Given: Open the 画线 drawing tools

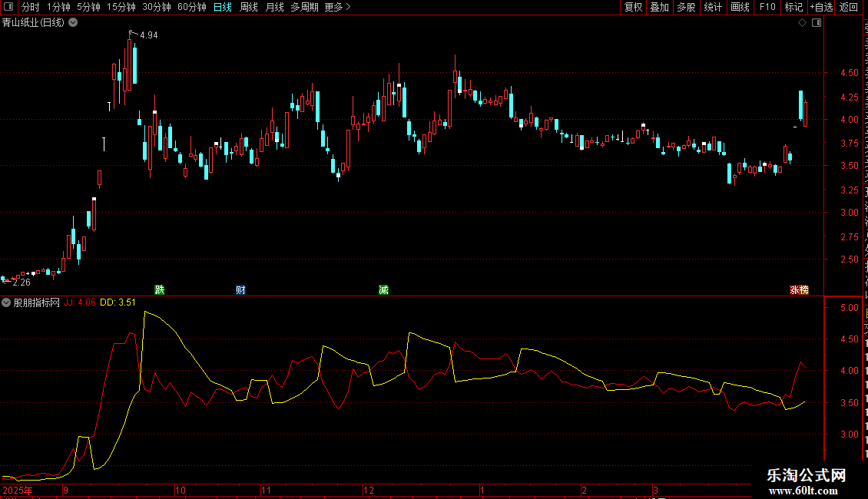Looking at the screenshot, I should 740,7.
